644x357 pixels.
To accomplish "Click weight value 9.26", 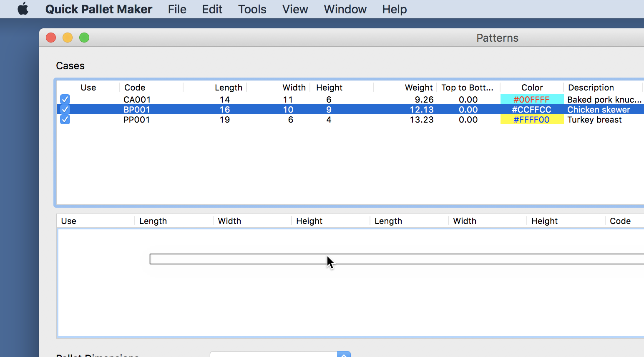I will click(x=424, y=99).
